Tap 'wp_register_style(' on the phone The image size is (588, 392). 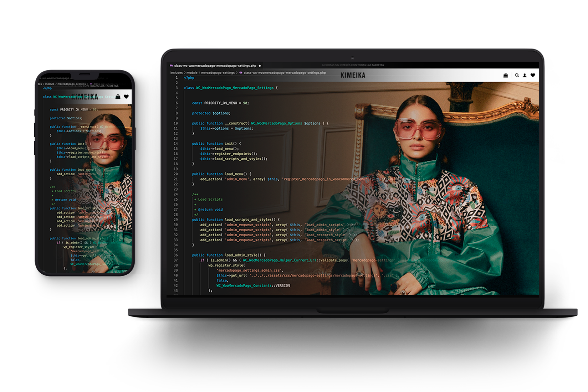pyautogui.click(x=79, y=247)
